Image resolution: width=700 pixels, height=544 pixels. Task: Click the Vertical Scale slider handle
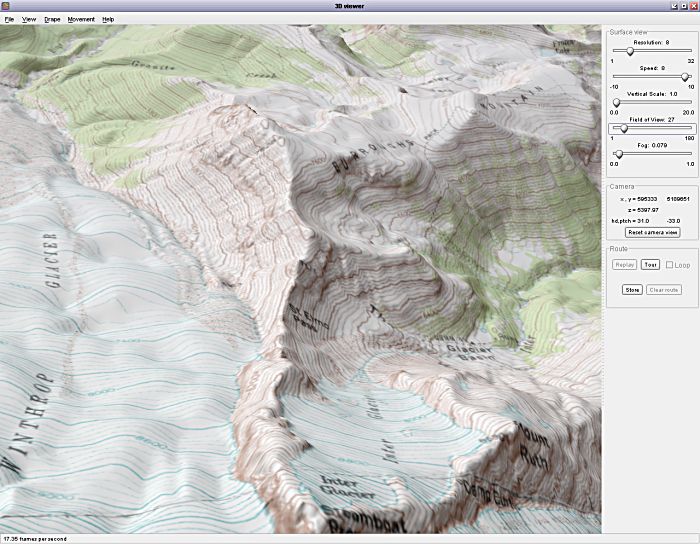click(x=616, y=102)
